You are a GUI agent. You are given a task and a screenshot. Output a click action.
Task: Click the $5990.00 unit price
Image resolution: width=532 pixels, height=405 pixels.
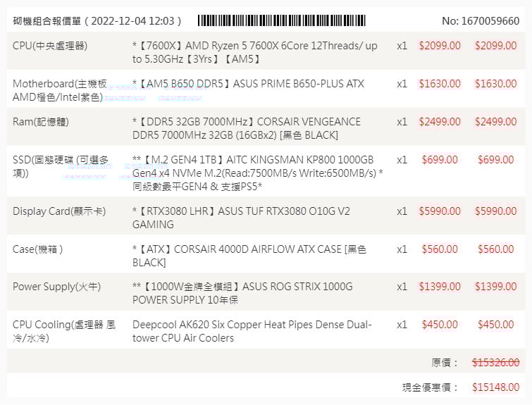[440, 211]
